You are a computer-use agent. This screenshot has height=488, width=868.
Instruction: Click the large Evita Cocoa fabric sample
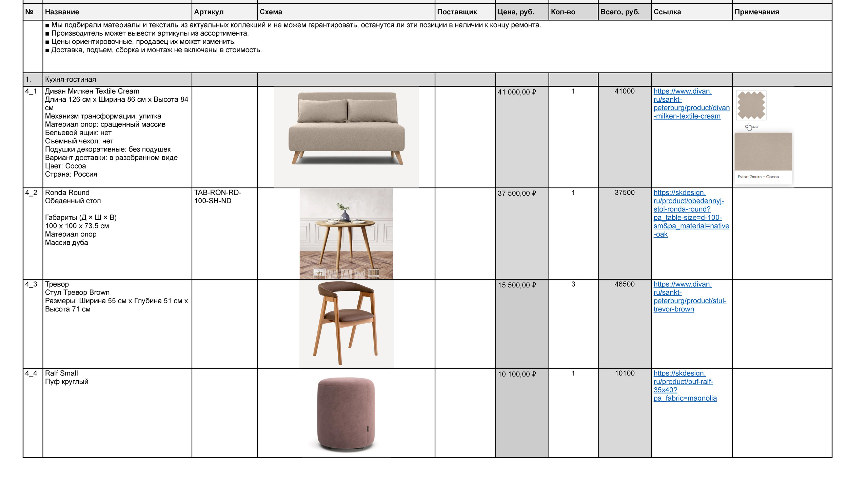coord(763,152)
